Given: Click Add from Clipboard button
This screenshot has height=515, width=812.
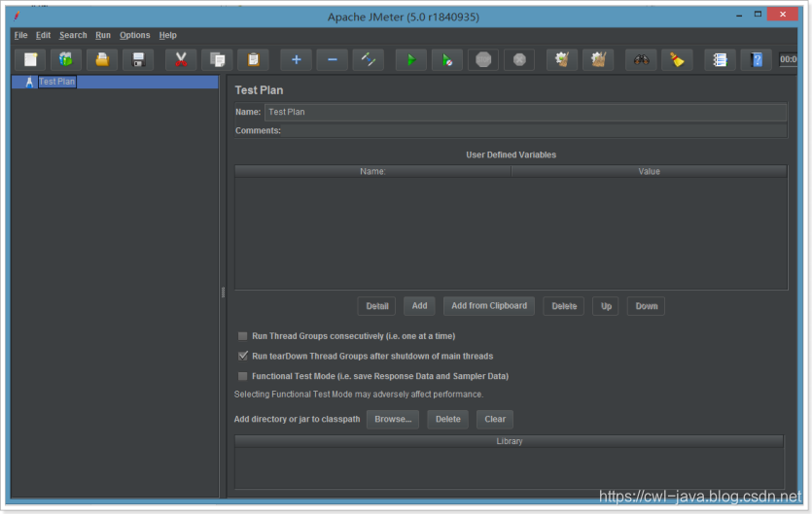Looking at the screenshot, I should (x=489, y=306).
